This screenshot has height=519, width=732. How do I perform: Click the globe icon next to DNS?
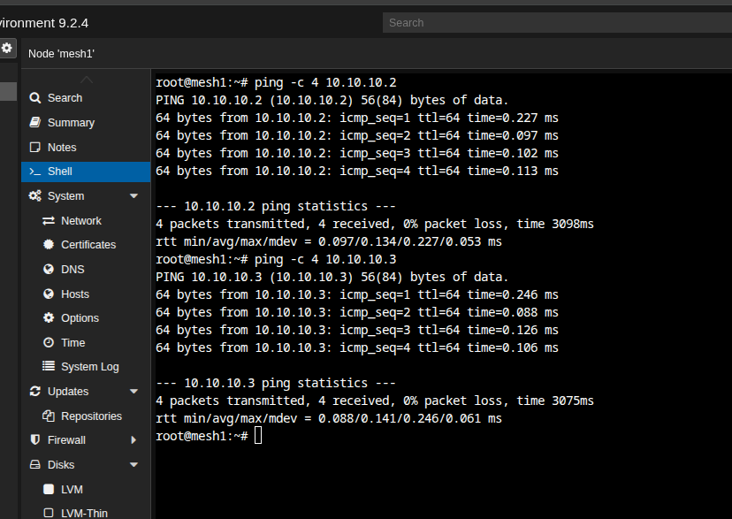(49, 269)
